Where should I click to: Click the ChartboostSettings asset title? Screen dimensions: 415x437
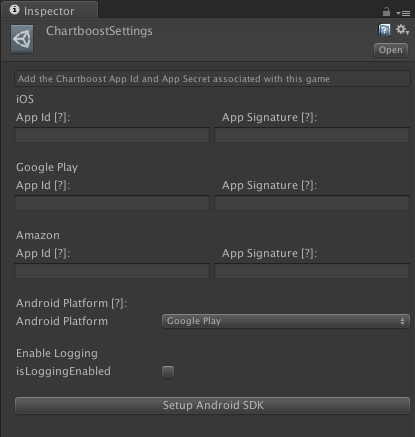click(99, 31)
